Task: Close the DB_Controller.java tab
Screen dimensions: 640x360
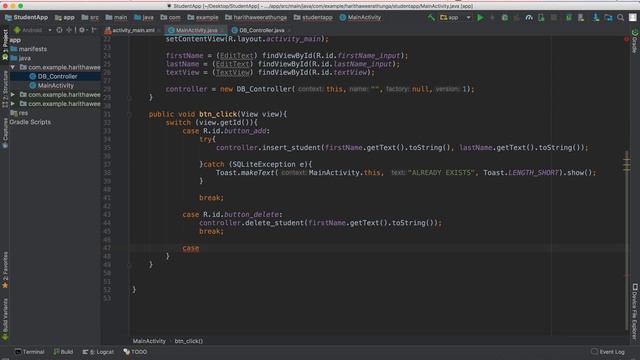Action: [x=289, y=30]
